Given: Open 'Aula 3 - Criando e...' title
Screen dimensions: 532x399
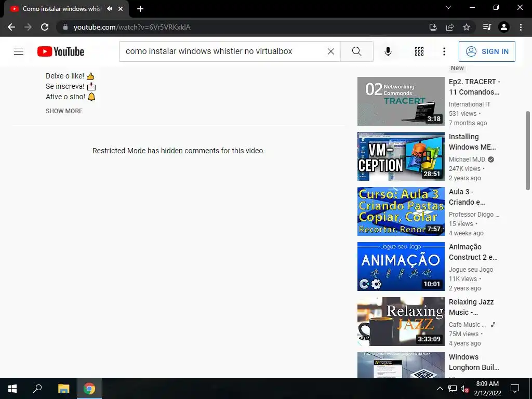Looking at the screenshot, I should [x=467, y=197].
